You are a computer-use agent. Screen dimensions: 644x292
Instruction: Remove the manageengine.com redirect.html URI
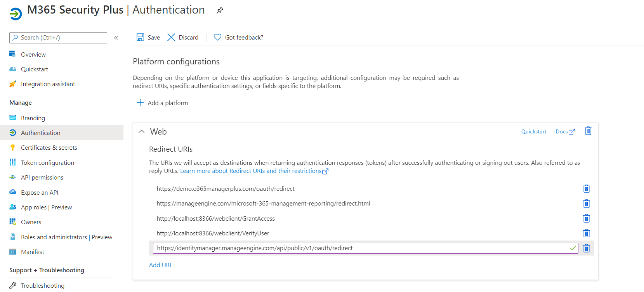[x=586, y=204]
